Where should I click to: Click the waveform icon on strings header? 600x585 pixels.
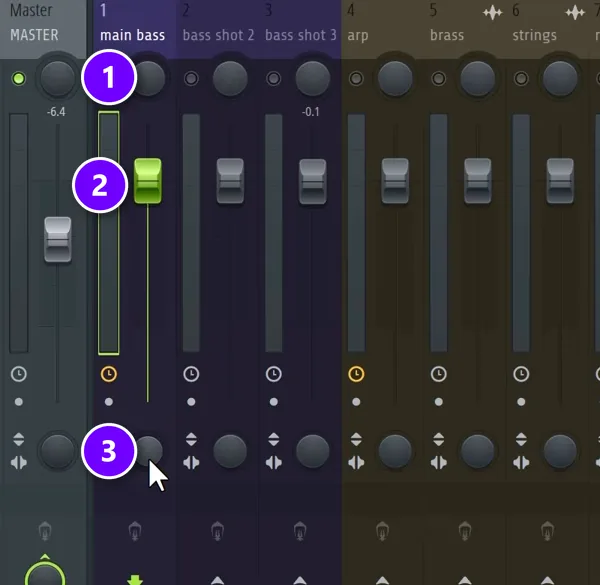pos(575,13)
